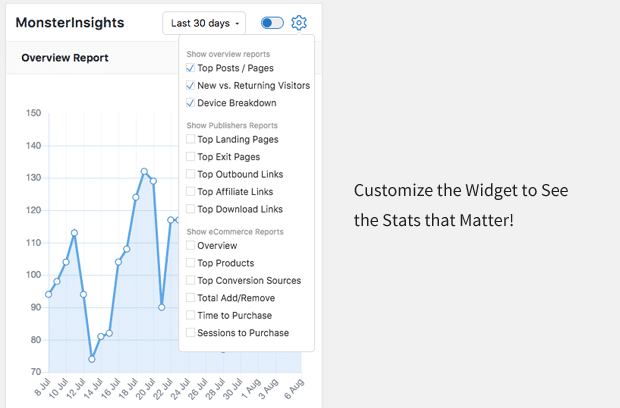Viewport: 620px width, 408px height.
Task: Enable Top Exit Pages report
Action: pos(190,157)
